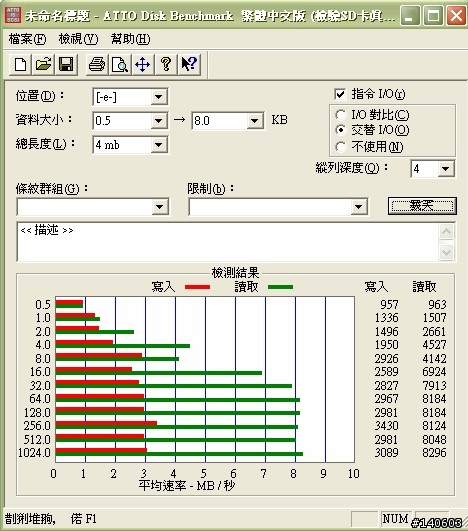Open About via the question mark icon
Viewport: 468px width, 531px height.
(166, 64)
